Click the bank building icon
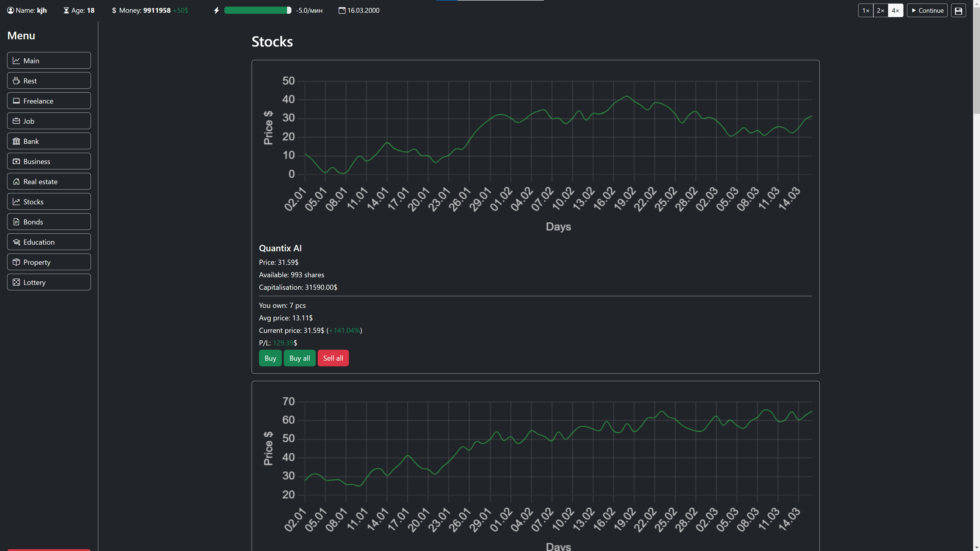The image size is (980, 551). point(16,142)
